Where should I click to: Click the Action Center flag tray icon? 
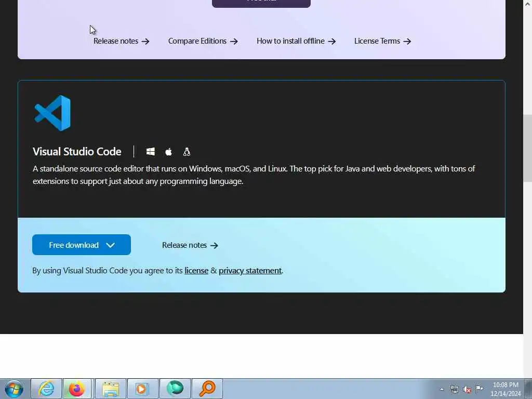point(479,389)
